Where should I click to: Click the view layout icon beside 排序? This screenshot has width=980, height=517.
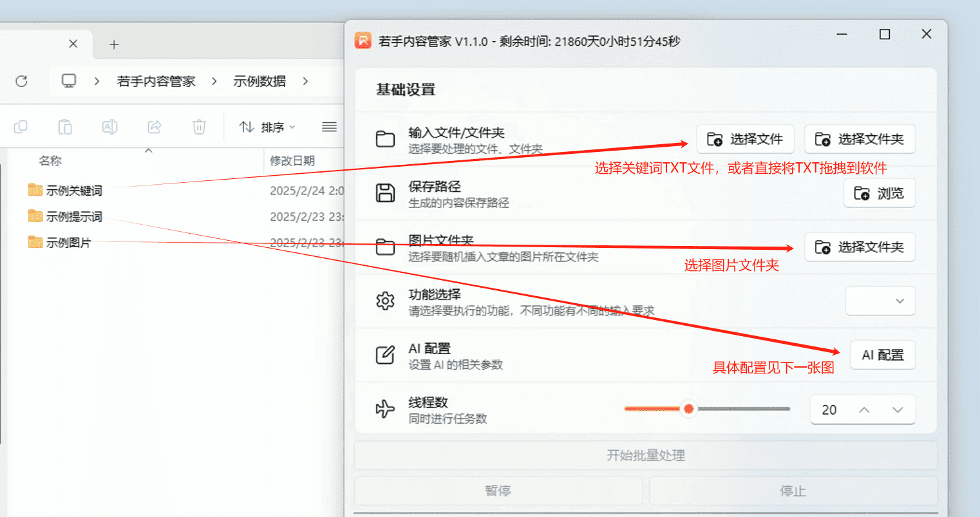click(x=329, y=127)
